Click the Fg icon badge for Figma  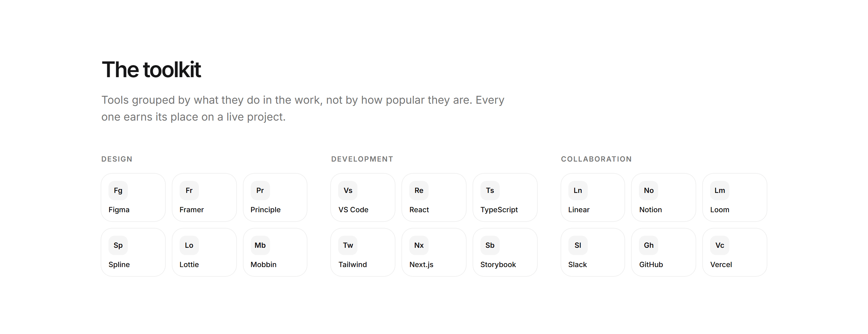click(x=118, y=191)
